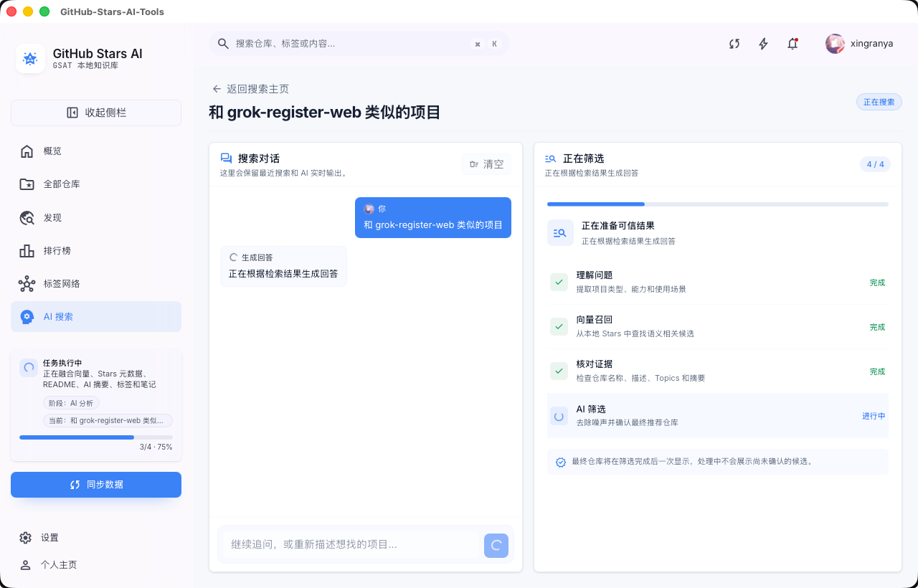This screenshot has width=918, height=588.
Task: Click the sidebar task progress bar 3/4
Action: point(96,437)
